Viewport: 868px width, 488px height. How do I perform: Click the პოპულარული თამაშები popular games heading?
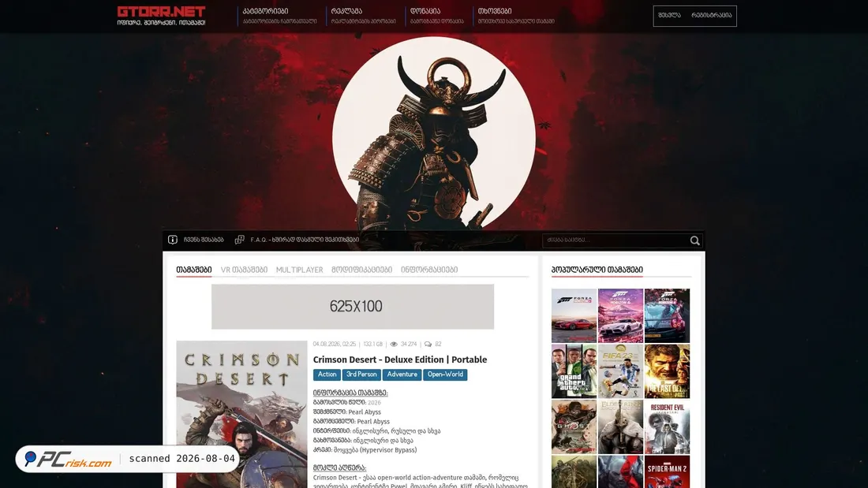[x=597, y=270]
